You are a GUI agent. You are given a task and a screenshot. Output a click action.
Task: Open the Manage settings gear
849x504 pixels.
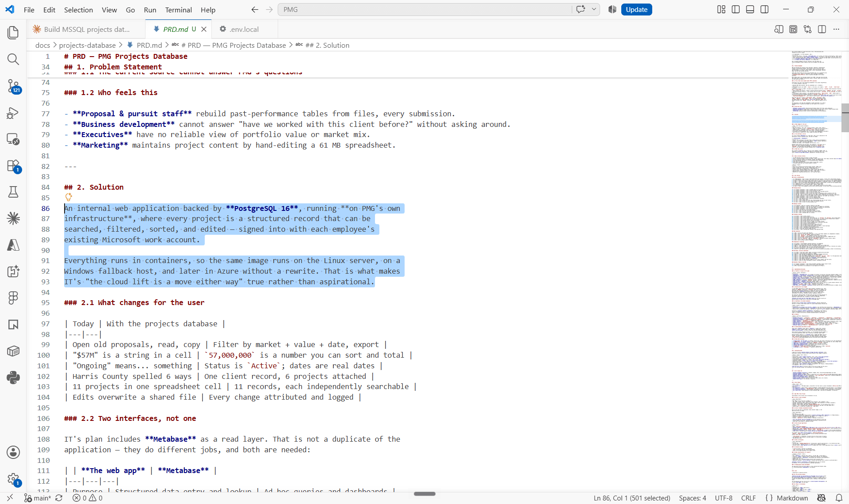[x=13, y=479]
